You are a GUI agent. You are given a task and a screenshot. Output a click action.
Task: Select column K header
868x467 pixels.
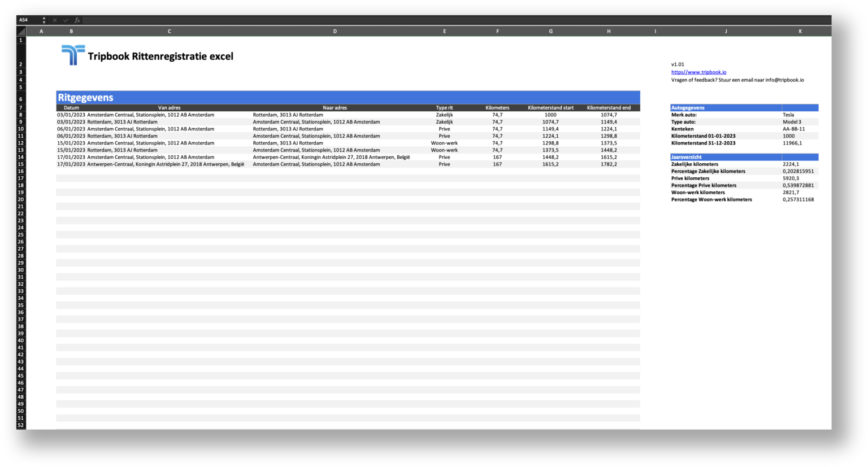click(x=800, y=32)
